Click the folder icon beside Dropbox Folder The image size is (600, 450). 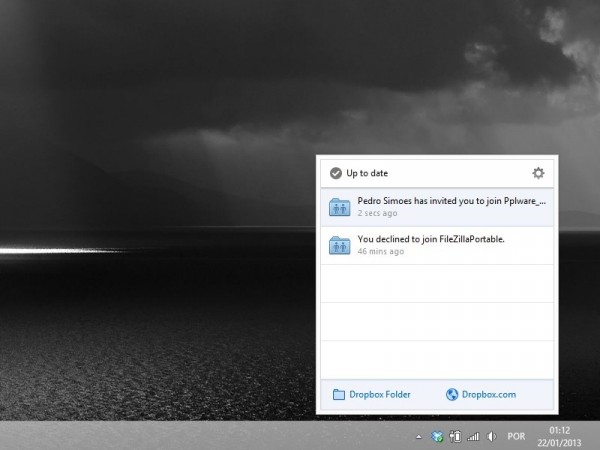coord(339,395)
